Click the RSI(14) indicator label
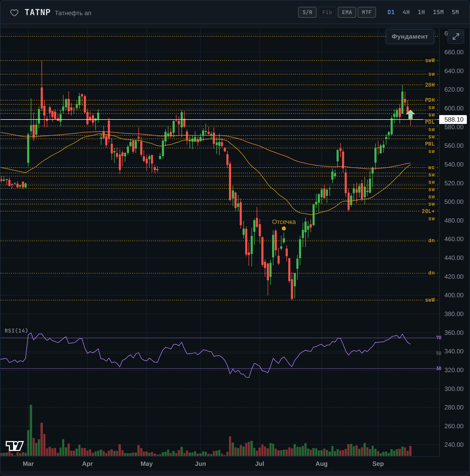This screenshot has width=470, height=476. pos(16,331)
